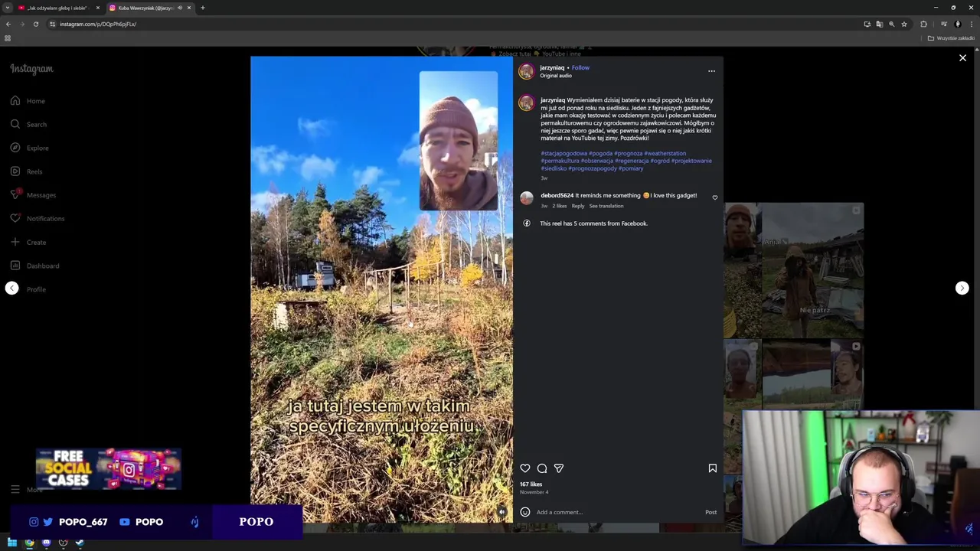Click the Chrome taskbar icon
Image resolution: width=980 pixels, height=551 pixels.
[x=29, y=543]
